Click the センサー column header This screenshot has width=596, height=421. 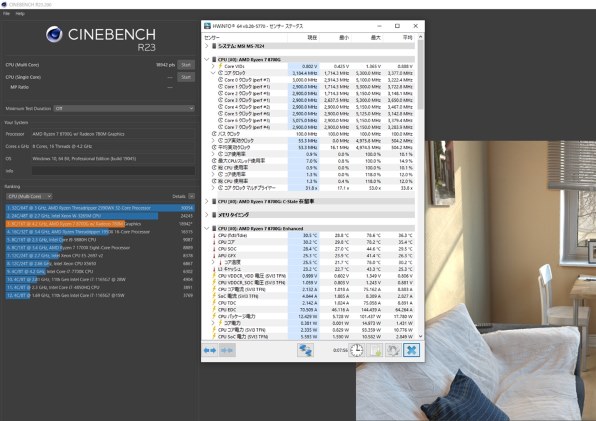(245, 38)
